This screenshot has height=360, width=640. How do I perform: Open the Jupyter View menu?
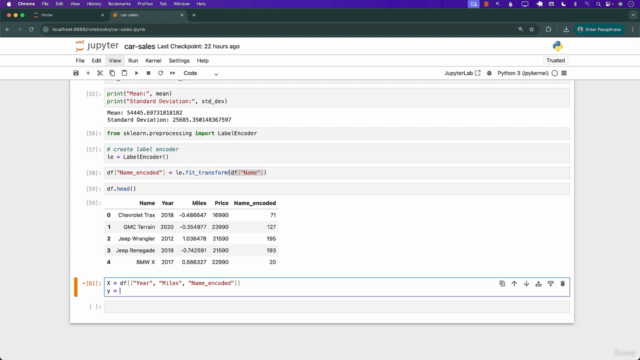tap(115, 60)
